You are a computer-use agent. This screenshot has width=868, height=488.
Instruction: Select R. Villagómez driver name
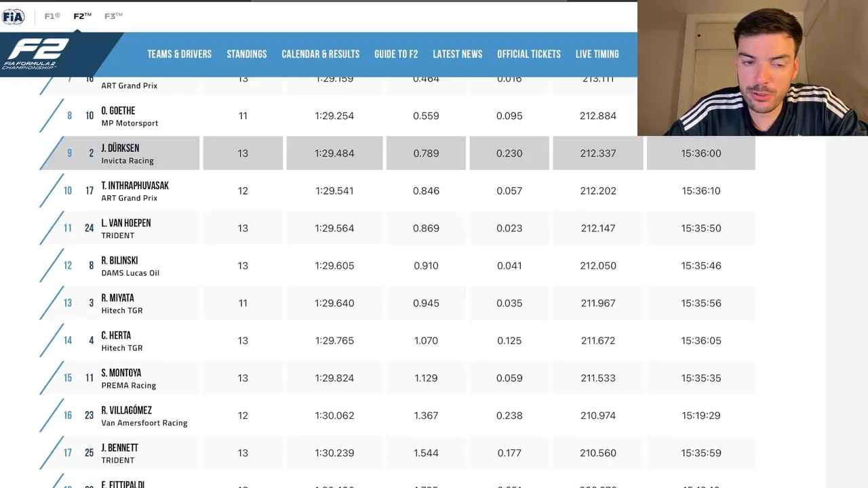point(126,410)
